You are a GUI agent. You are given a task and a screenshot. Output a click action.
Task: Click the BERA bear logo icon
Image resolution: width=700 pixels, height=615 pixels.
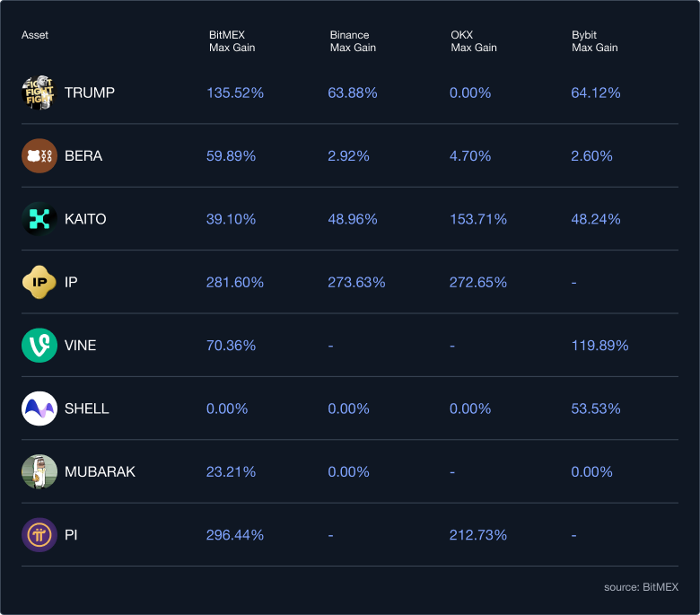click(x=39, y=155)
